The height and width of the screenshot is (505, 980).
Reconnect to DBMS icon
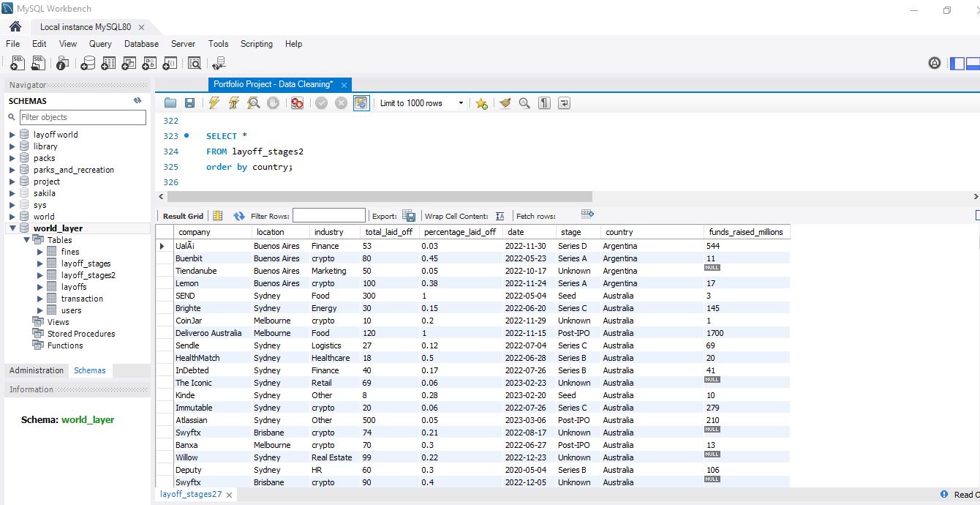click(x=219, y=64)
